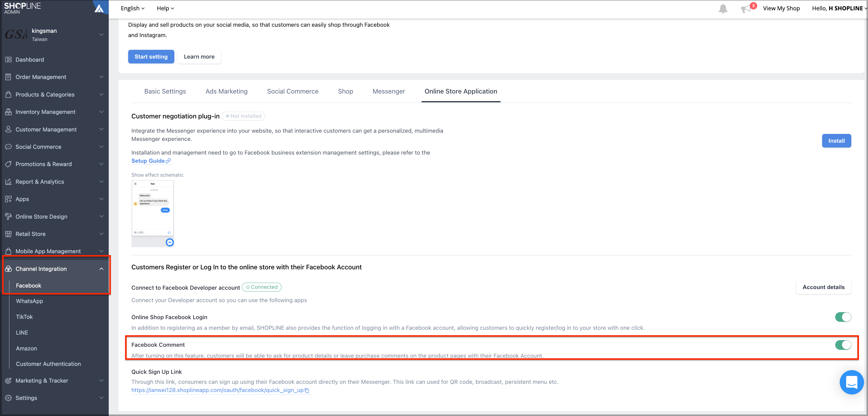Open the live chat support bubble

tap(852, 382)
